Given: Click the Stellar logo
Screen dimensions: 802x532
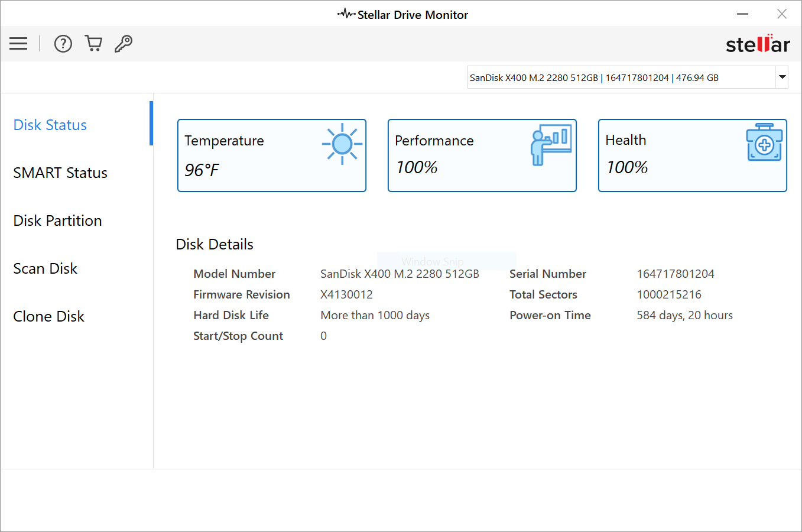Looking at the screenshot, I should point(758,43).
